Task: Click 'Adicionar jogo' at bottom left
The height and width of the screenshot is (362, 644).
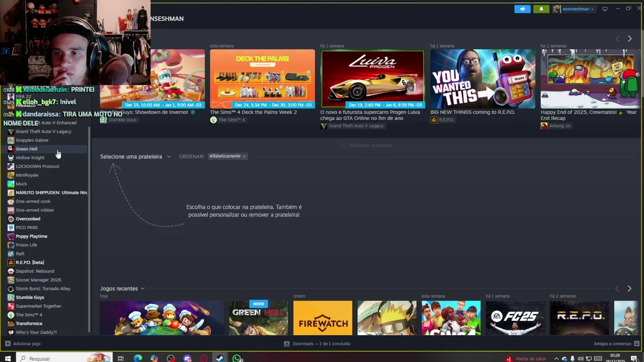Action: coord(23,344)
